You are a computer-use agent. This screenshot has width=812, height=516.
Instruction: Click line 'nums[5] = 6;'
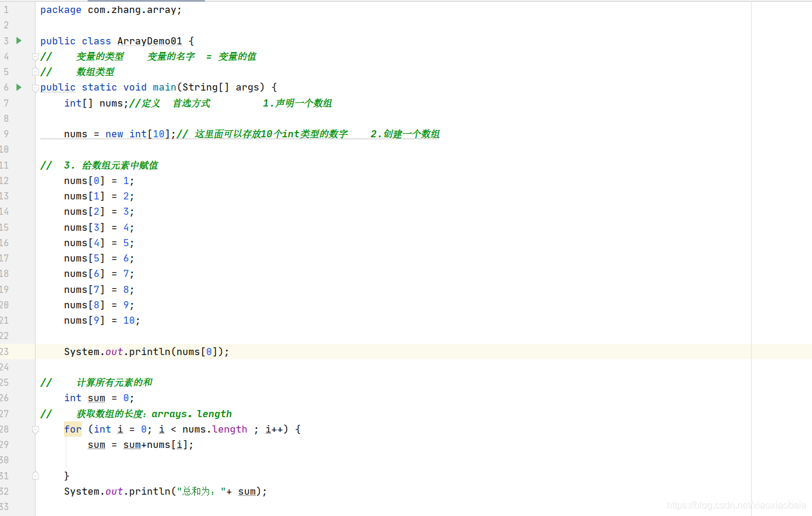click(100, 258)
